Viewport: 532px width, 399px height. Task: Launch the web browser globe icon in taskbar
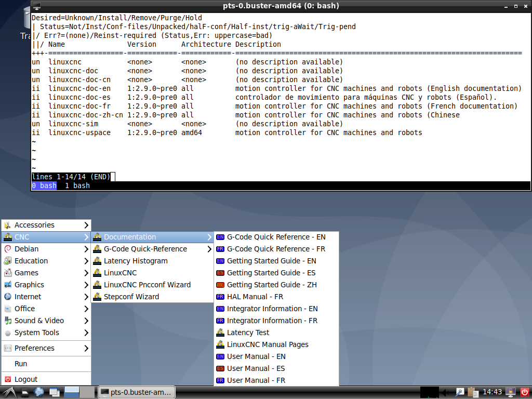tap(39, 393)
